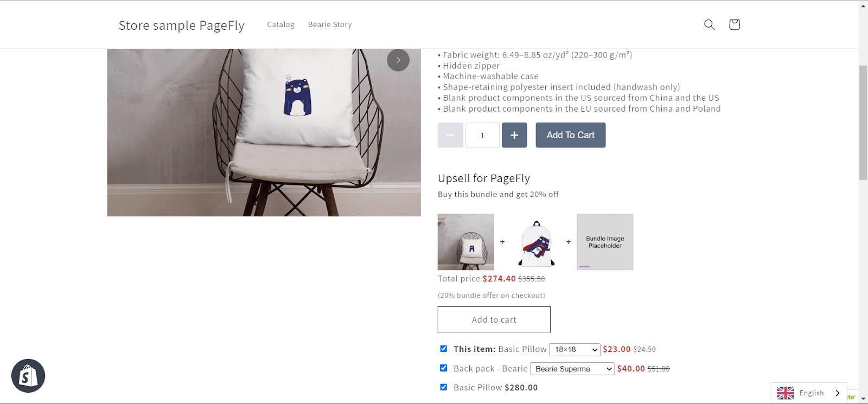Uncheck the This item Basic Pillow checkbox
The image size is (868, 404).
tap(444, 349)
